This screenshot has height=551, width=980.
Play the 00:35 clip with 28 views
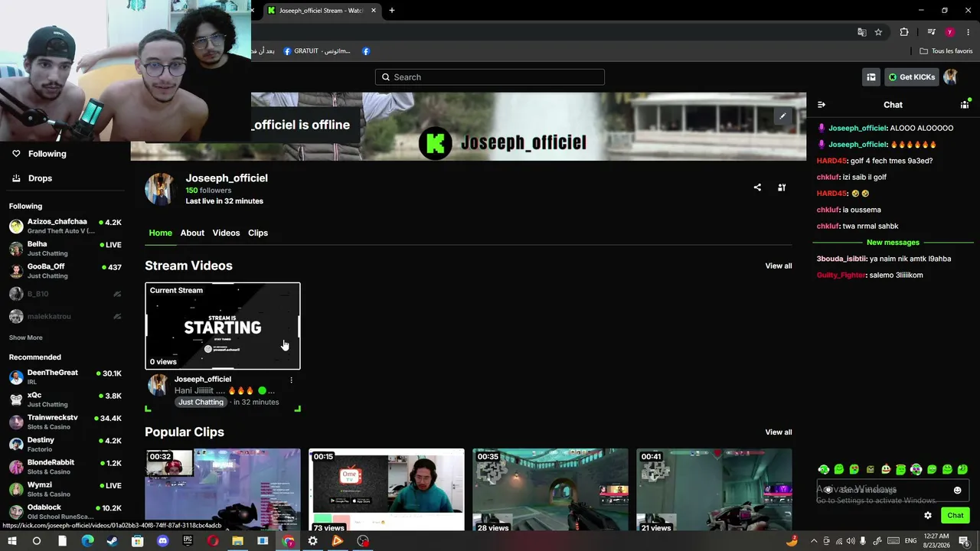click(550, 490)
